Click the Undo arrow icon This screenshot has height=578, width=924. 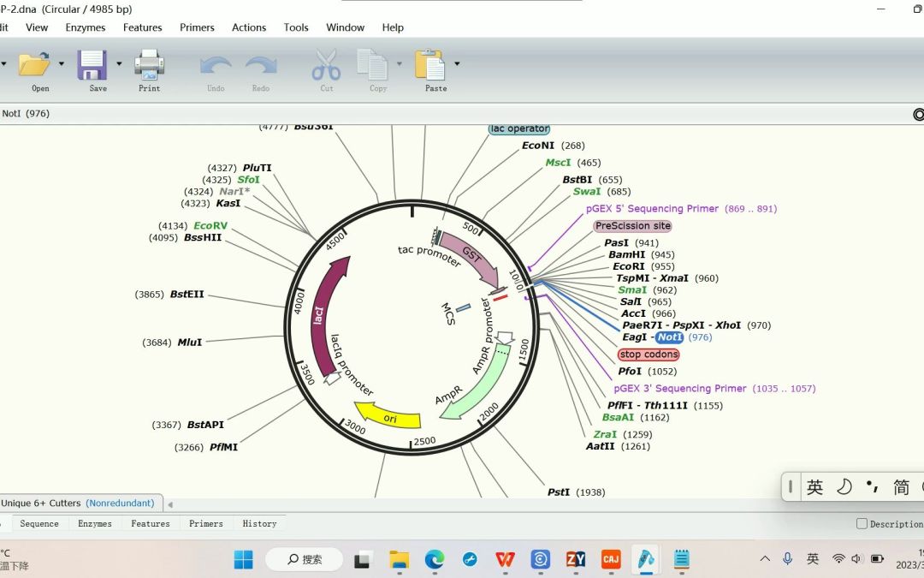(x=216, y=65)
